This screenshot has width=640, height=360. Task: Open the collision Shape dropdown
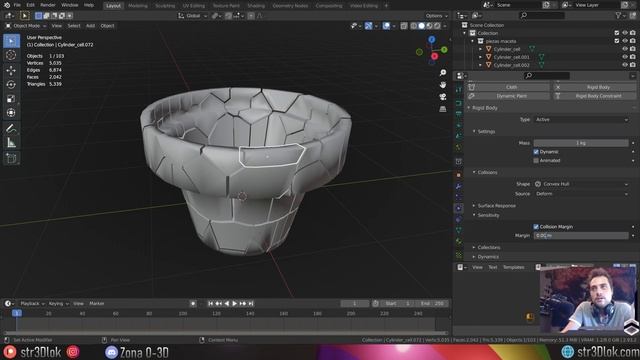coord(581,184)
